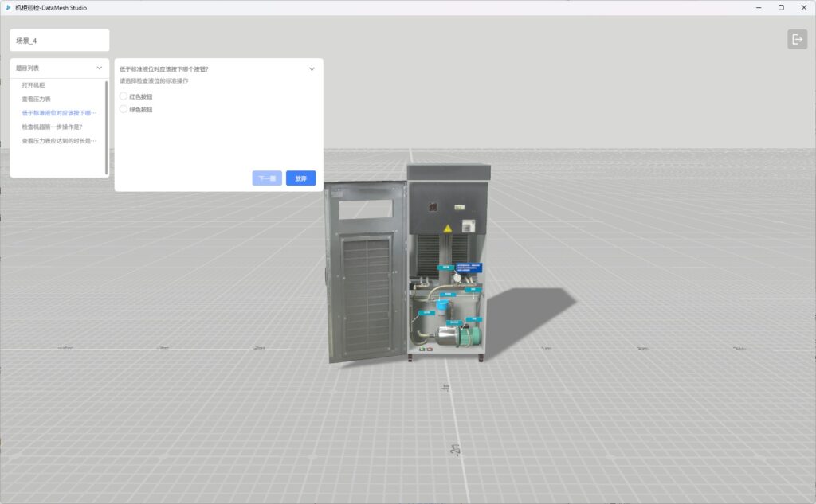816x504 pixels.
Task: Open the last question about pressure gauge duration
Action: [59, 140]
